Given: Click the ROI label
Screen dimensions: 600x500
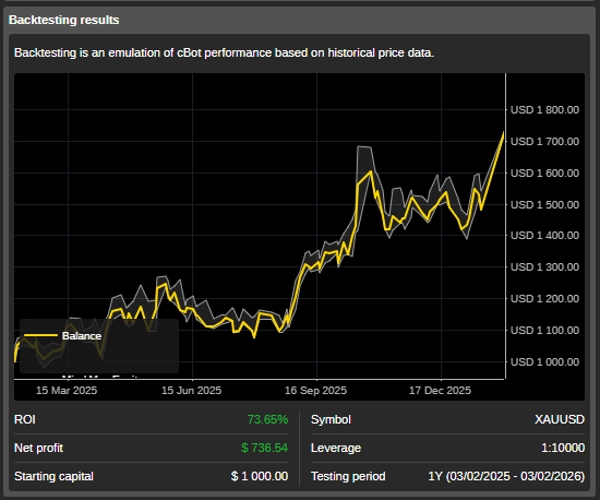Looking at the screenshot, I should tap(25, 420).
